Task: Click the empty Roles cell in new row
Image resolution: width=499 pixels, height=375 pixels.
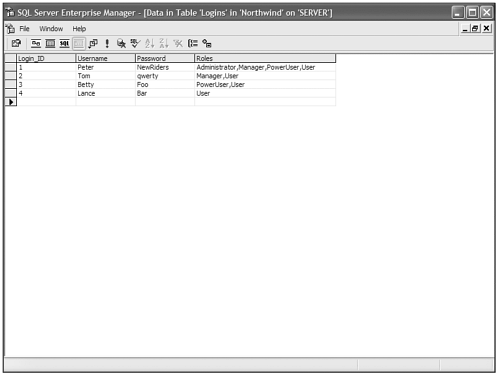Action: click(x=265, y=102)
